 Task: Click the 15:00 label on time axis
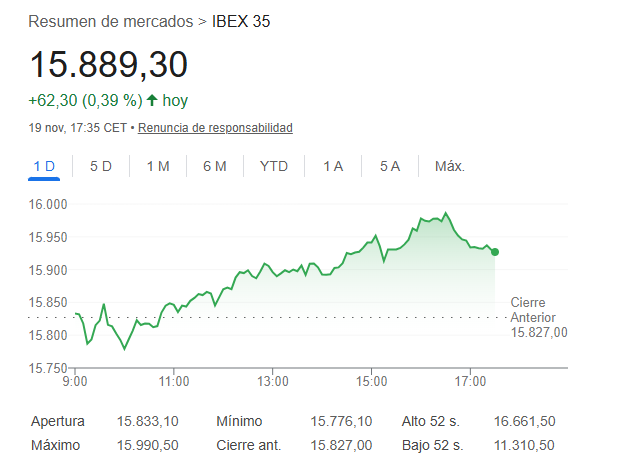click(x=371, y=381)
